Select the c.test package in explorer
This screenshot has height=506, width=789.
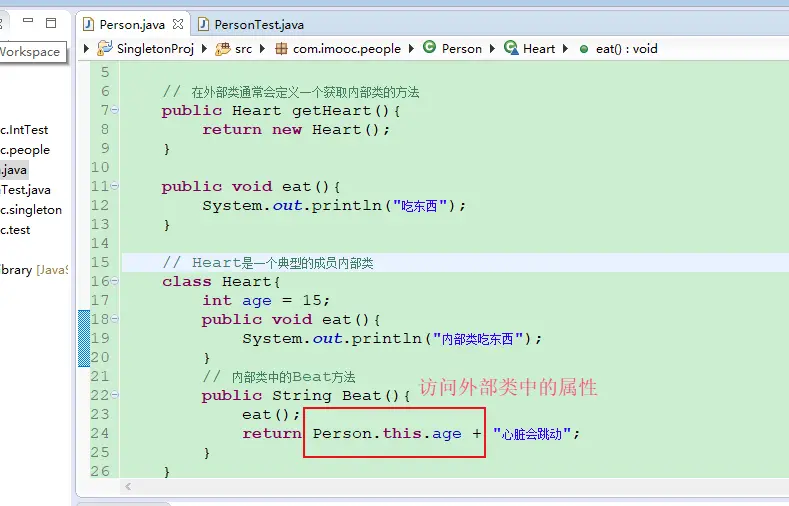click(16, 230)
